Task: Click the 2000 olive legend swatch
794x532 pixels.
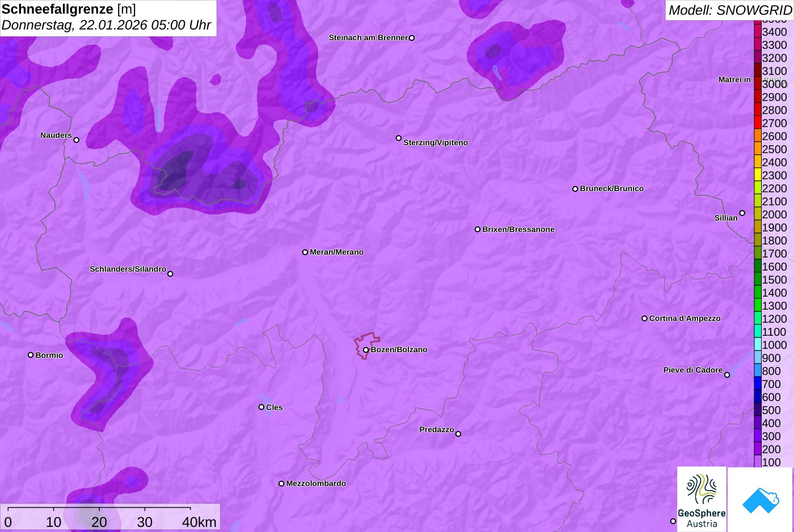Action: point(757,214)
